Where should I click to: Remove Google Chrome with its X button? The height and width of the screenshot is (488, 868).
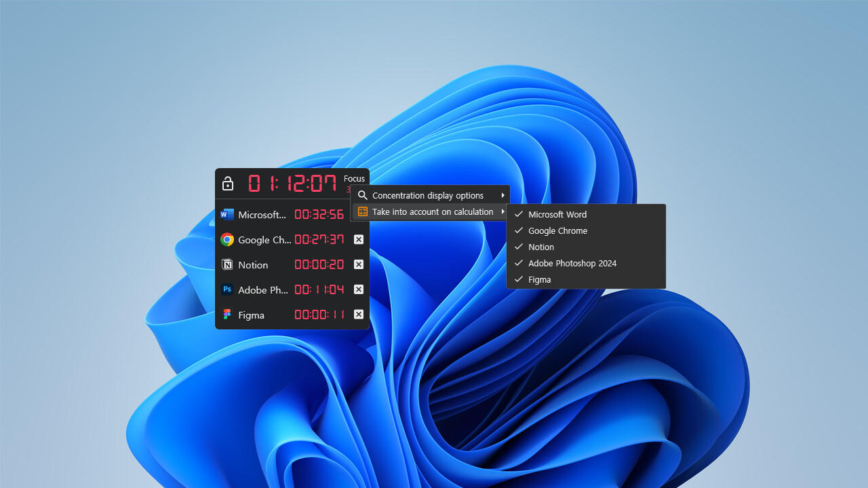click(358, 239)
